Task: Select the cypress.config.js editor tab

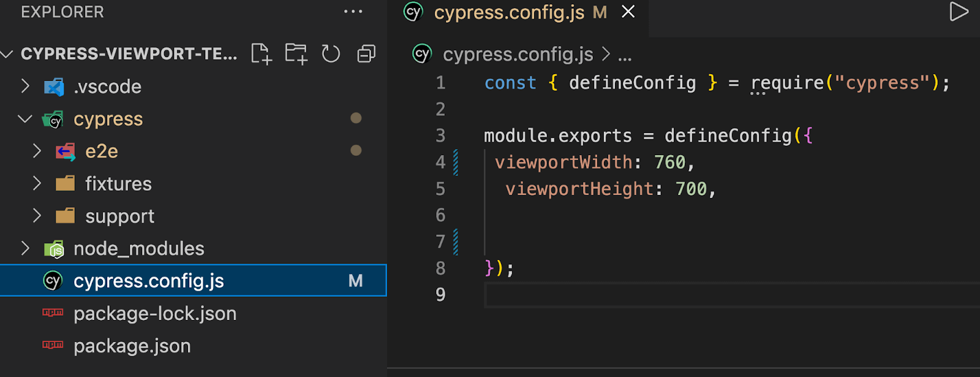Action: [508, 12]
